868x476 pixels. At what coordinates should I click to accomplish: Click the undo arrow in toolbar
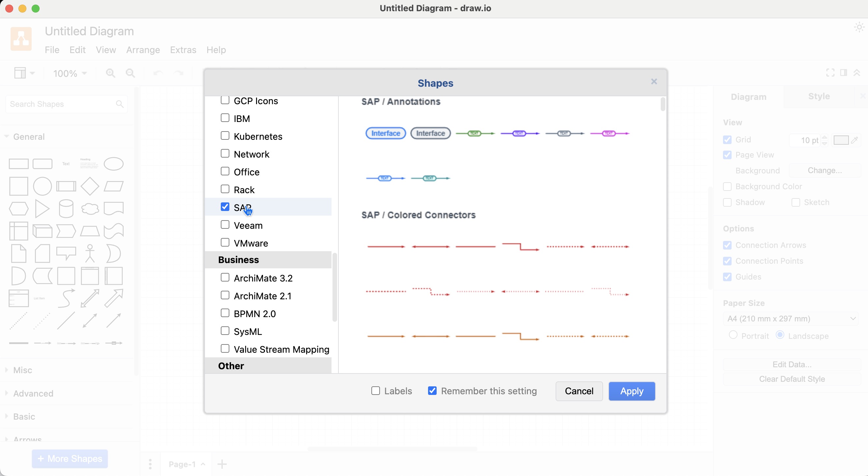click(158, 73)
